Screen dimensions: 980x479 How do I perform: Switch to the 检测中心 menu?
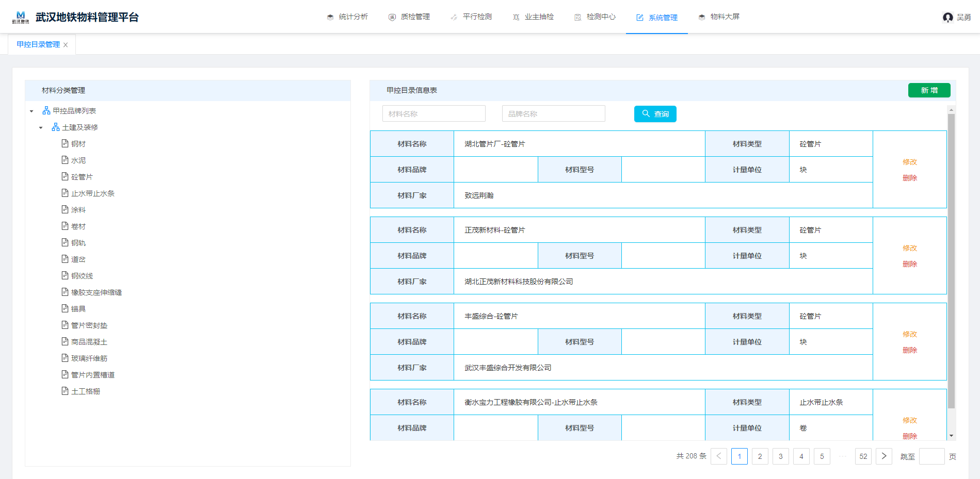point(595,17)
